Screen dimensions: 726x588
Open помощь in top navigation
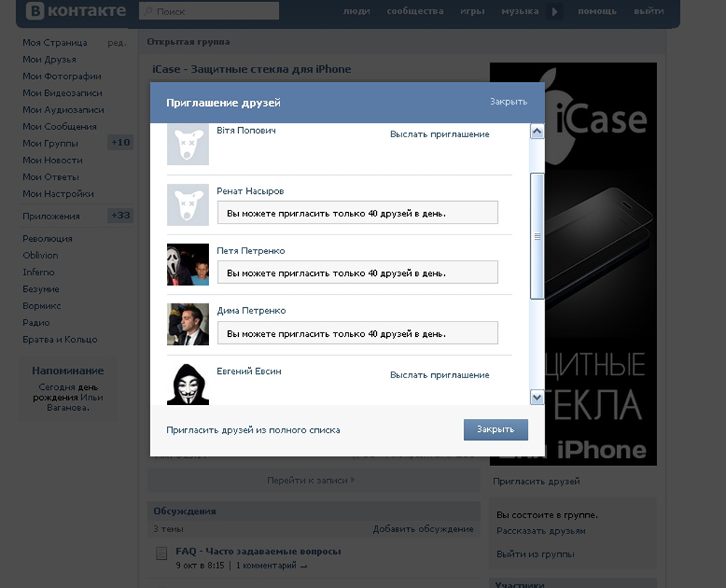(597, 11)
